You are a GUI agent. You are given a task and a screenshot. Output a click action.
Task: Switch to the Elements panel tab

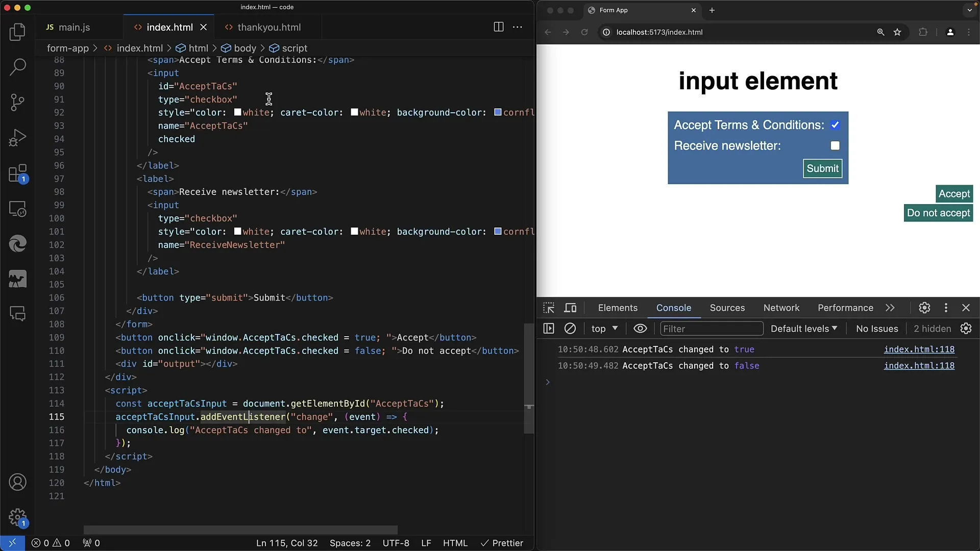pos(617,308)
